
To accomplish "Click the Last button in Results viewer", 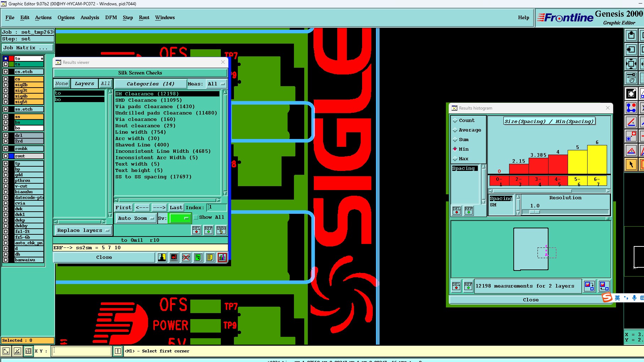I will point(176,208).
